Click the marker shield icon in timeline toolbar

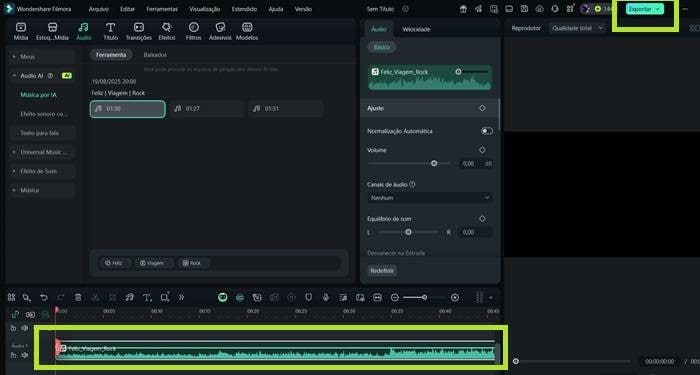[308, 297]
